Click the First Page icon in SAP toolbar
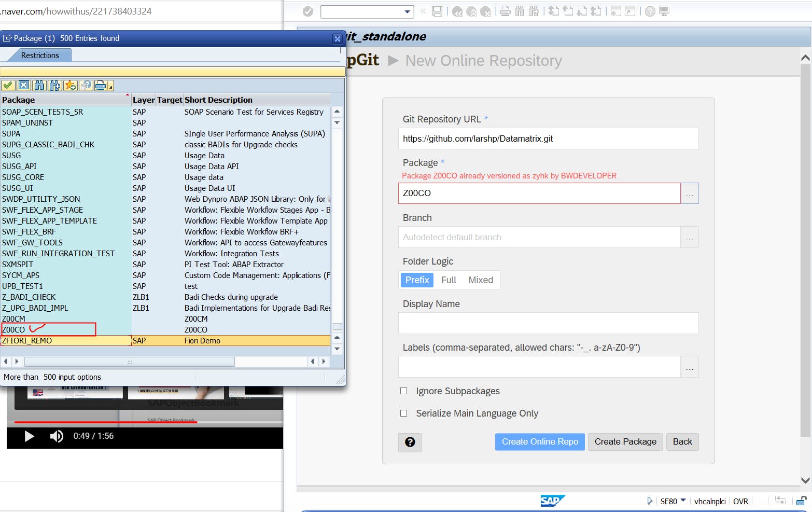This screenshot has width=812, height=512. (554, 11)
